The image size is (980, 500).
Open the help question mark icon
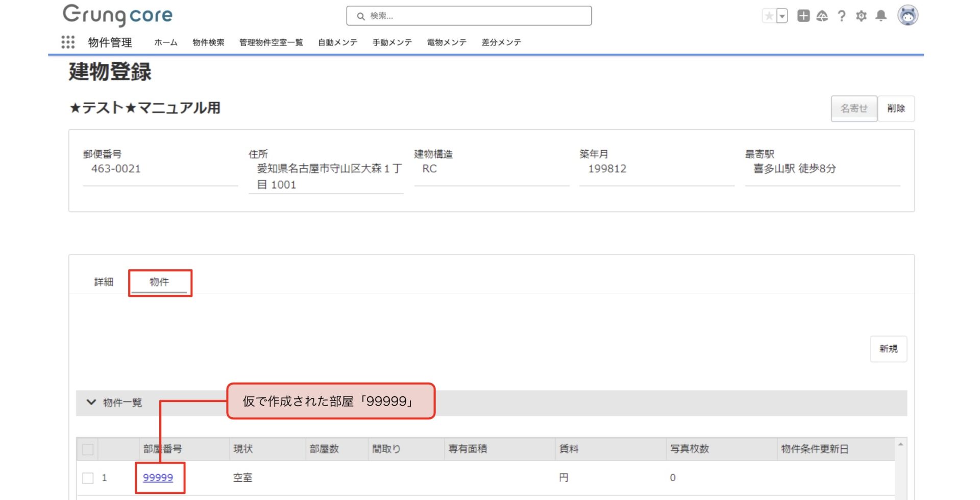(x=842, y=16)
